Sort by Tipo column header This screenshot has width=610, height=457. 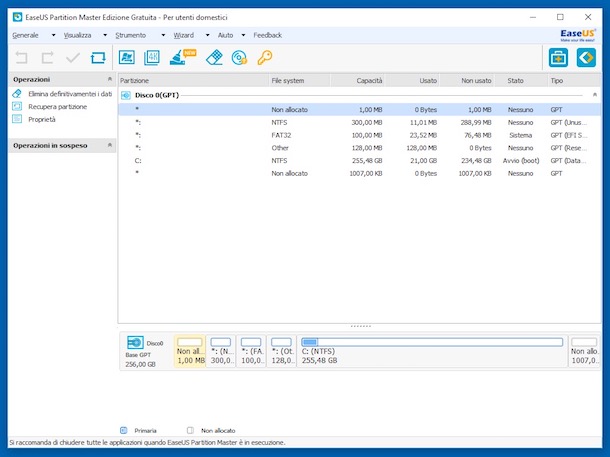pos(574,81)
